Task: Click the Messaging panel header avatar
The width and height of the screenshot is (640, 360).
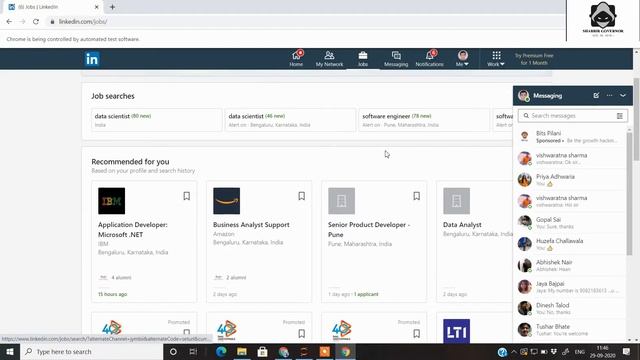Action: [x=524, y=96]
